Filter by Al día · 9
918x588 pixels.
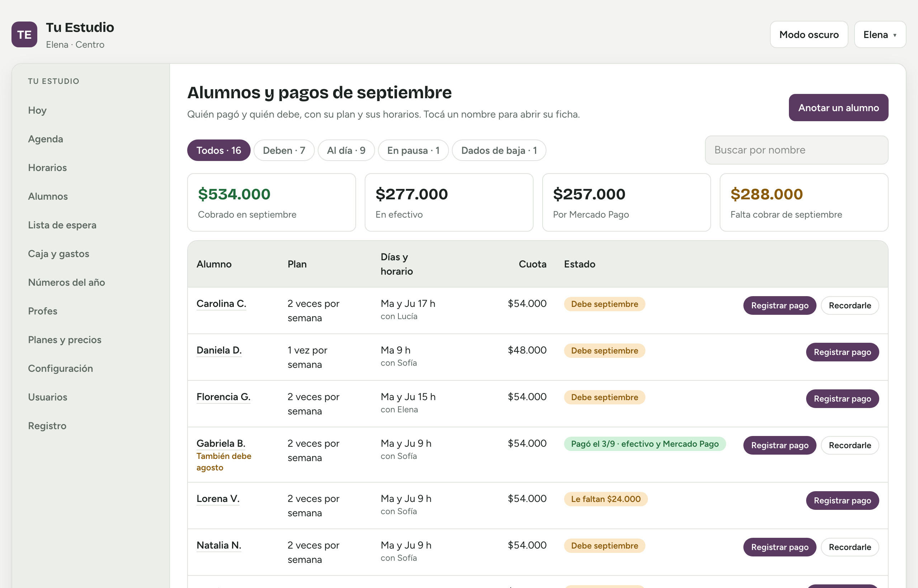tap(346, 151)
